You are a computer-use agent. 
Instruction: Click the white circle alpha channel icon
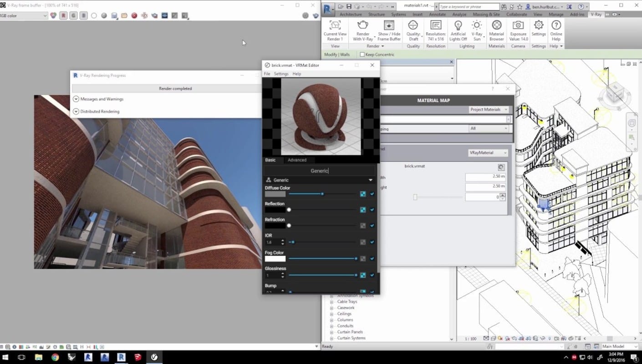click(x=94, y=15)
